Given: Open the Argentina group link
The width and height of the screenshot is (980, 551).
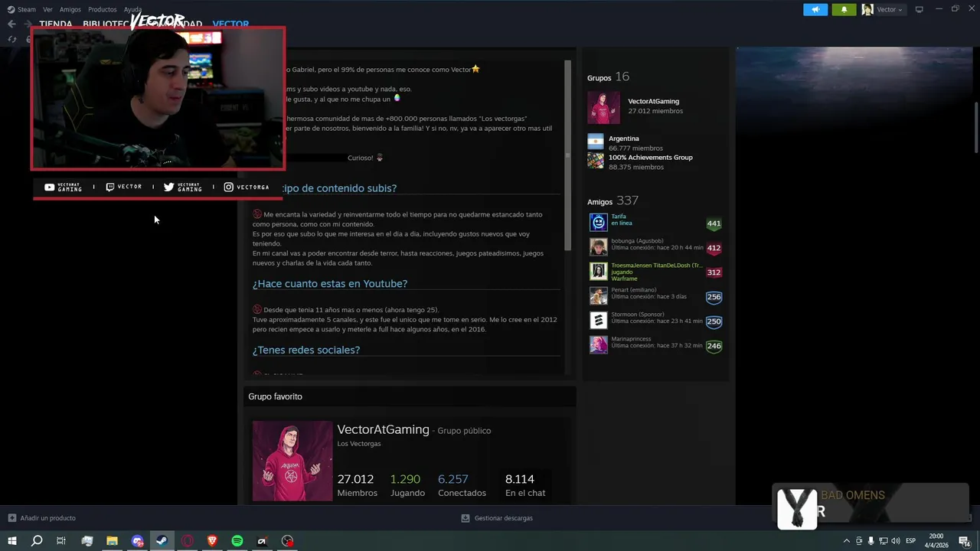Looking at the screenshot, I should pyautogui.click(x=624, y=139).
